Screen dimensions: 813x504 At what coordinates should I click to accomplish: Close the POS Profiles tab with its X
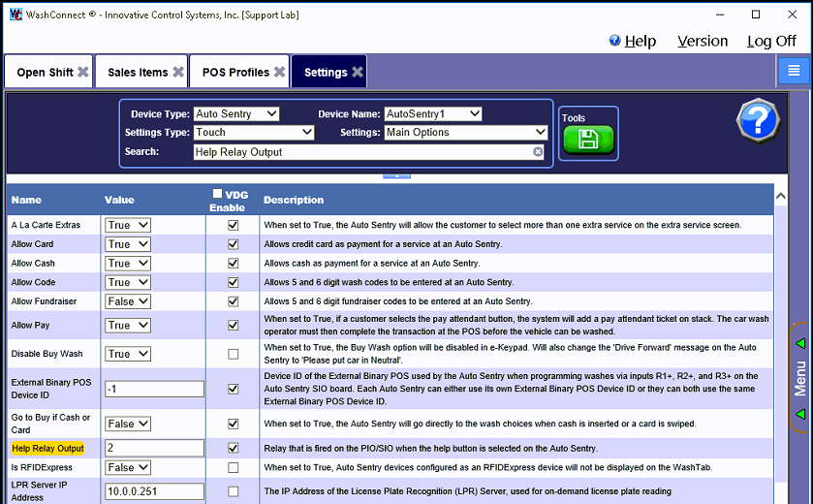pos(279,73)
